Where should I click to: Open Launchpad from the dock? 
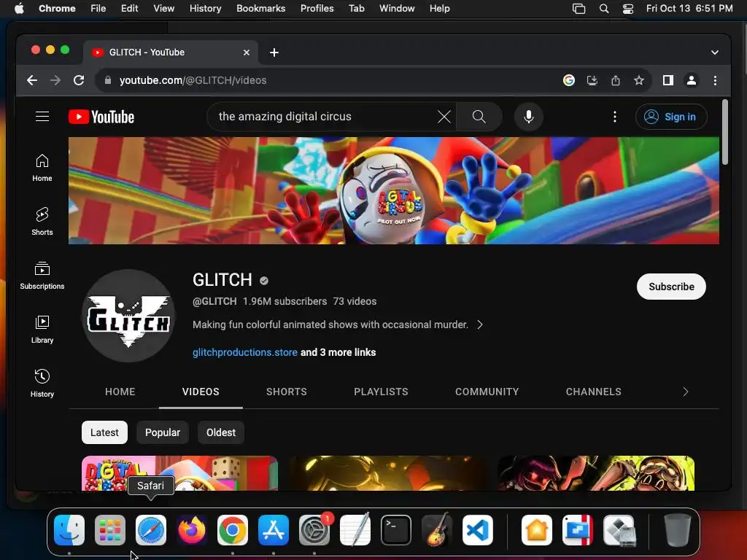110,530
